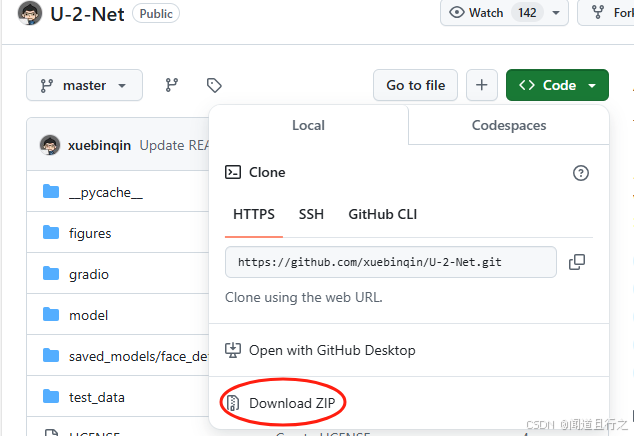Open the Update README commit message link
This screenshot has width=634, height=436.
(174, 145)
